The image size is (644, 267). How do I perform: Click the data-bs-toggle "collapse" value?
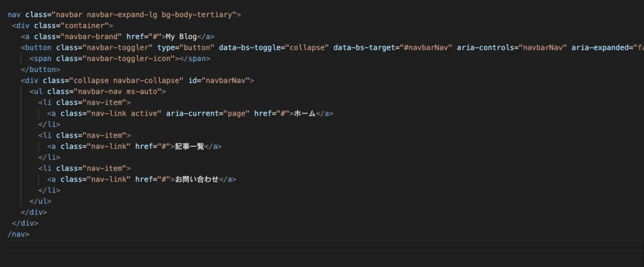pyautogui.click(x=307, y=48)
